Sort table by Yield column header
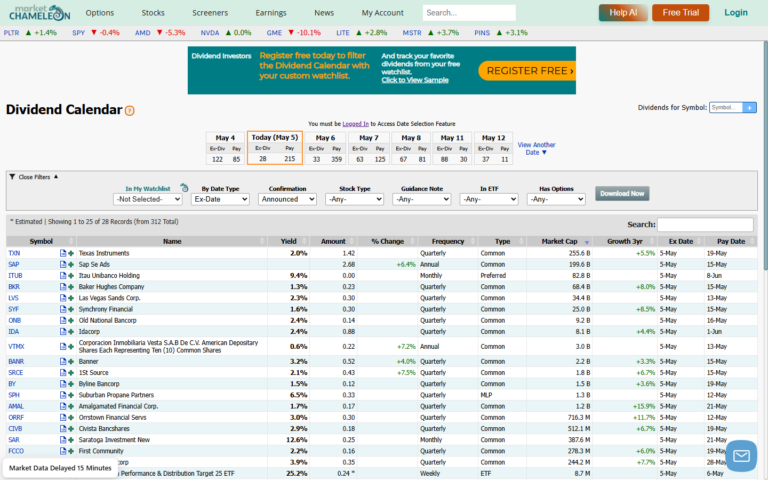The image size is (768, 480). coord(289,241)
